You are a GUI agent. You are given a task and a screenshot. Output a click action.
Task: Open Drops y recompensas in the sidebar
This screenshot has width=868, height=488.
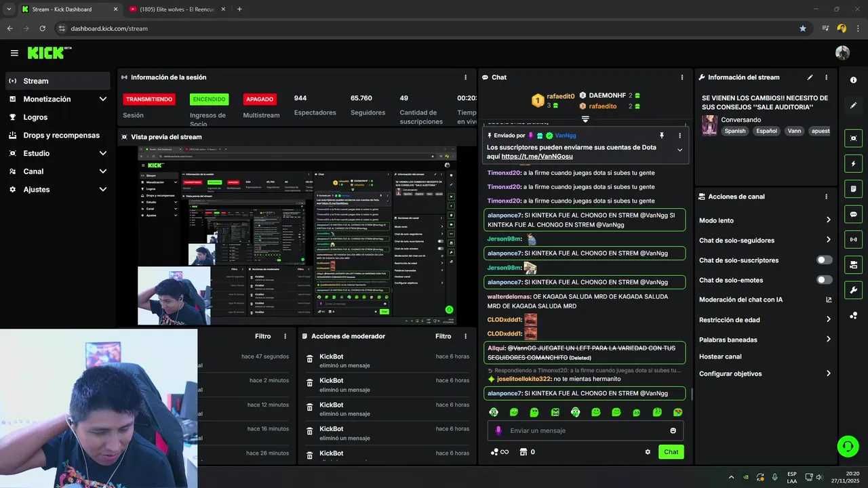click(x=58, y=136)
